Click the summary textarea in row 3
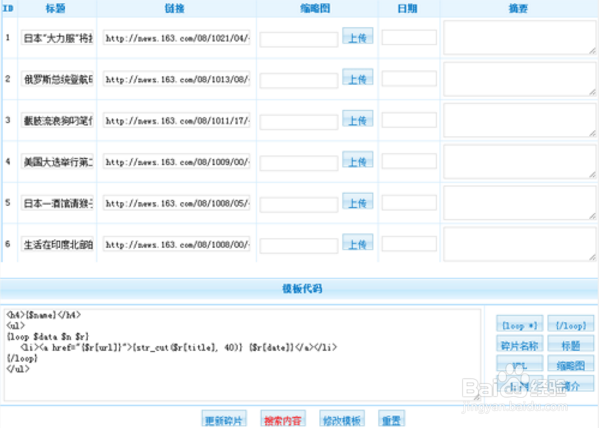Screen dimensions: 603x428 pos(520,120)
